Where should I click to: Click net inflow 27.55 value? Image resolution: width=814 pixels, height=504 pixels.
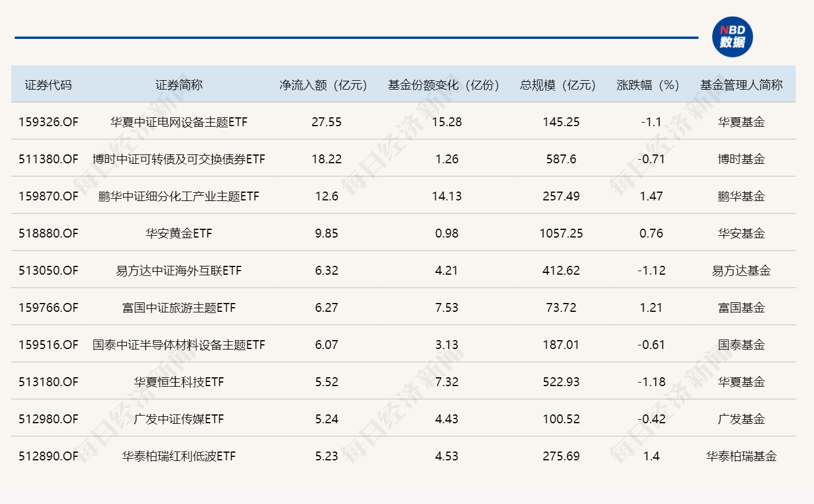click(325, 122)
